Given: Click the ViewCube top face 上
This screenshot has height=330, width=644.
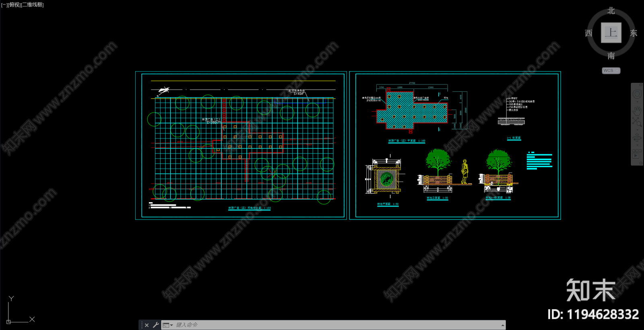Looking at the screenshot, I should (x=611, y=33).
